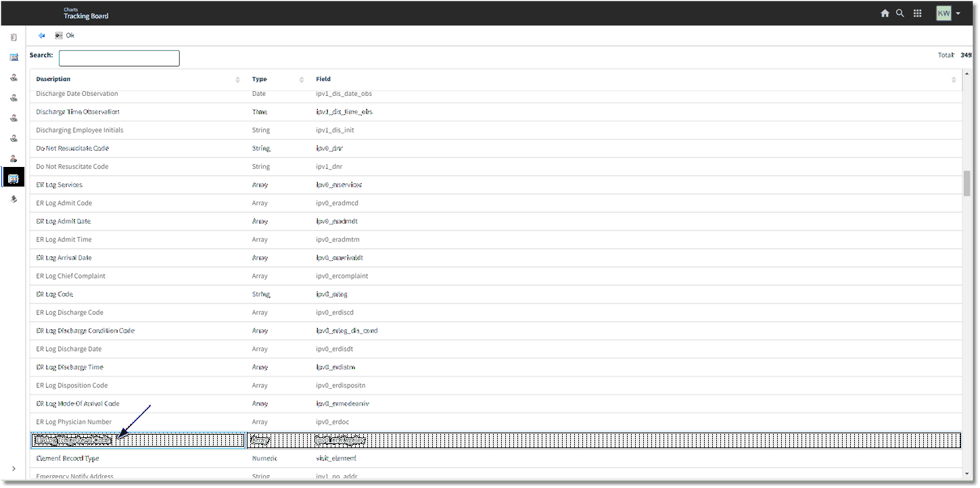Viewport: 980px width, 488px height.
Task: Grab the vertical scrollbar thumb
Action: (x=967, y=183)
